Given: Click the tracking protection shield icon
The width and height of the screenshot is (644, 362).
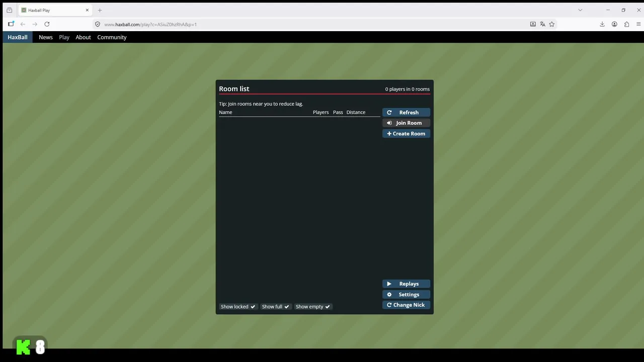Looking at the screenshot, I should point(98,24).
